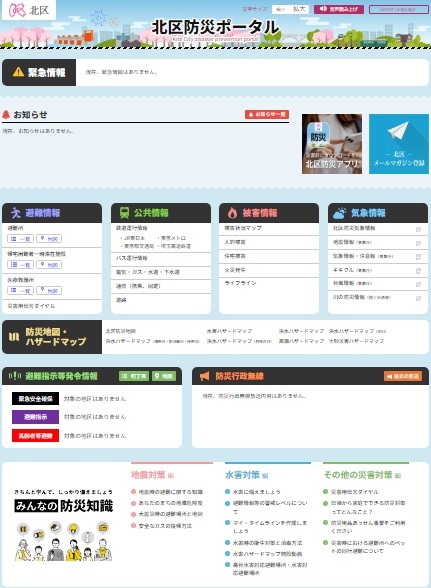Click external-link icon beside キキクル
Screen dimensions: 431x588
point(418,270)
